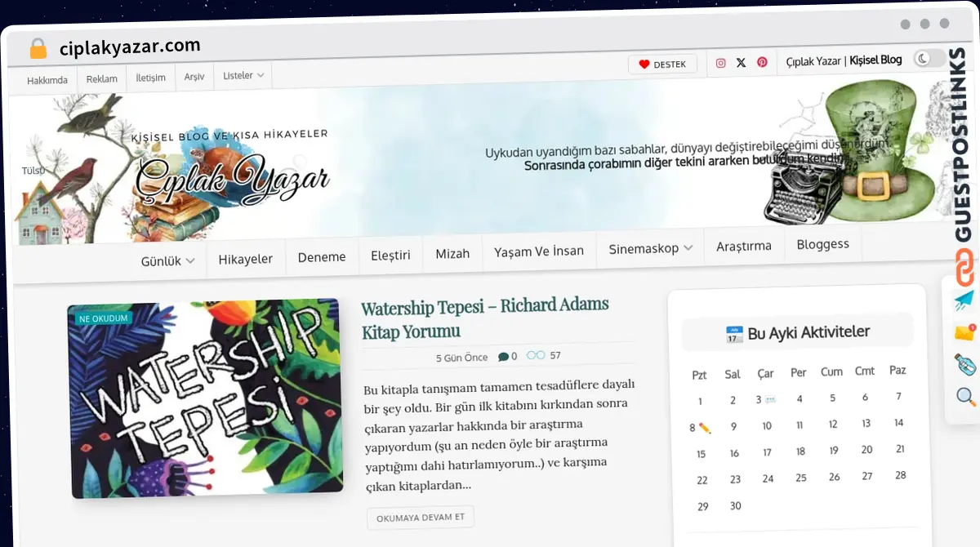Click the comment bubble icon on post
Image resolution: width=980 pixels, height=547 pixels.
[x=503, y=357]
